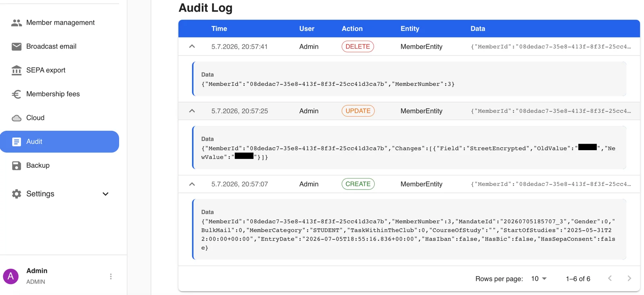Click the Audit document icon

17,142
